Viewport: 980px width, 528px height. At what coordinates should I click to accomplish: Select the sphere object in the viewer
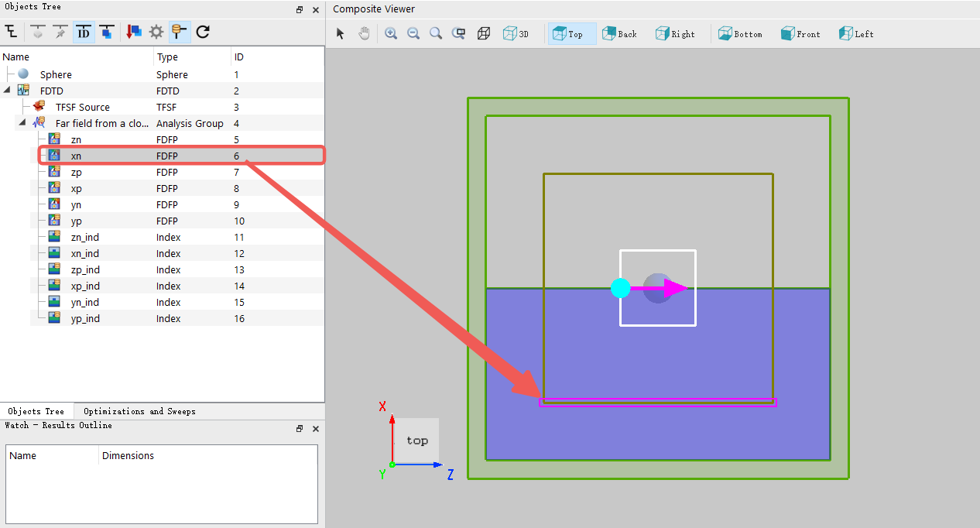(658, 288)
